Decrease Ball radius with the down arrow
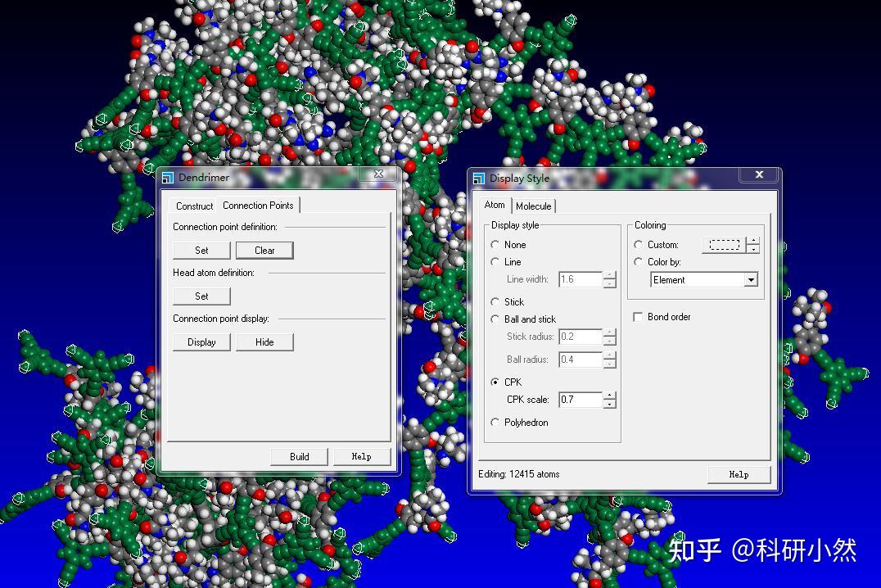The width and height of the screenshot is (881, 588). [x=609, y=363]
